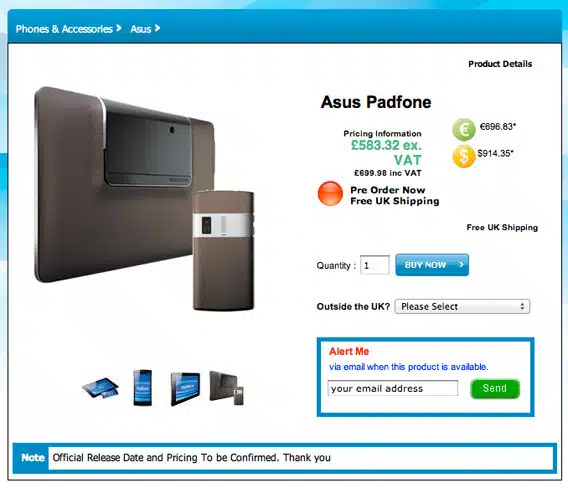Go to the Asus breadcrumb category
This screenshot has height=488, width=568.
(141, 29)
